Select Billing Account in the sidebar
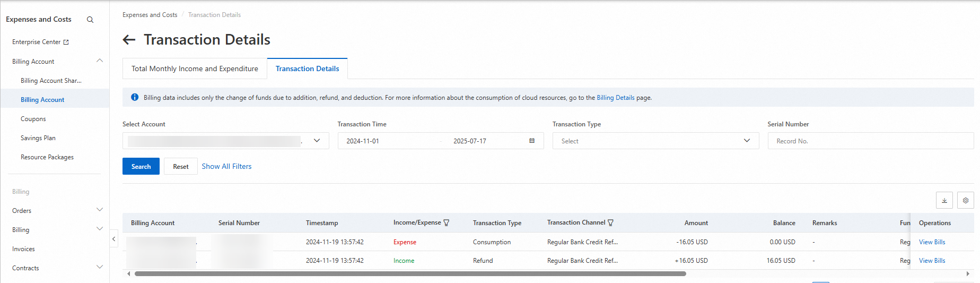 42,100
